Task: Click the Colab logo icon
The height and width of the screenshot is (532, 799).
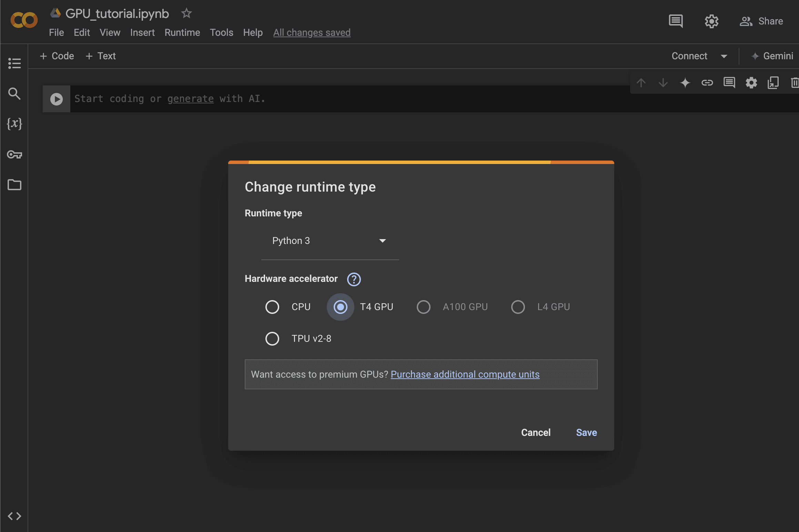Action: click(x=24, y=20)
